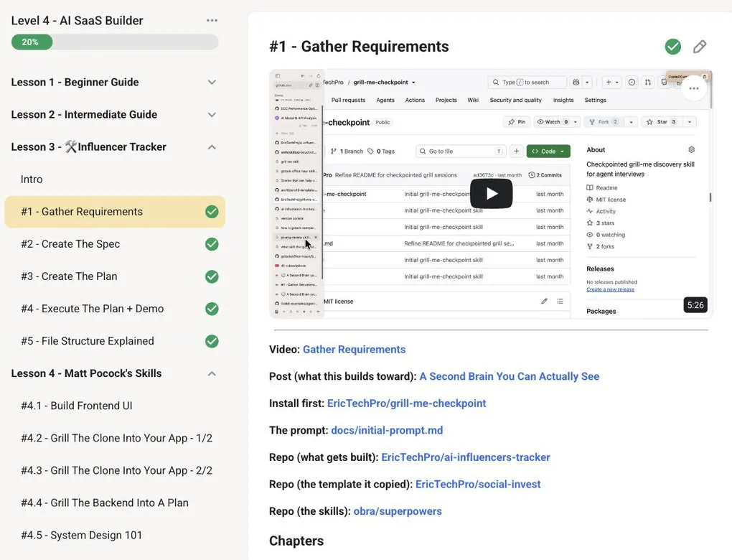Expand Lesson 1 Beginner Guide chevron
The height and width of the screenshot is (560, 732).
click(212, 82)
